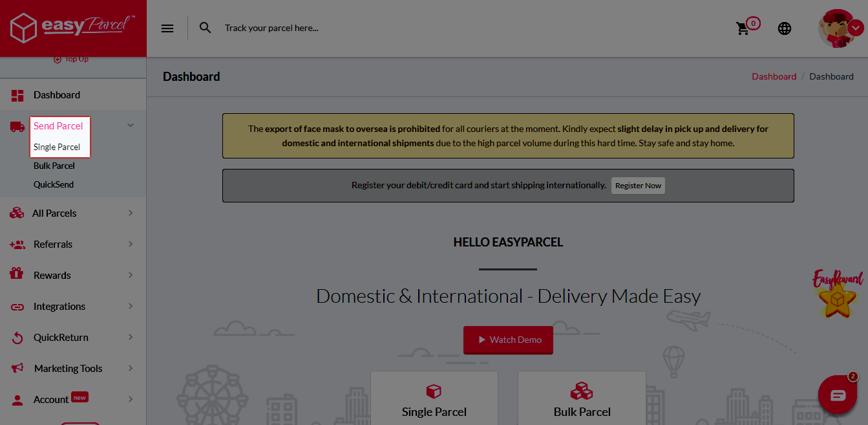
Task: Open QuickReturn menu text
Action: tap(61, 338)
